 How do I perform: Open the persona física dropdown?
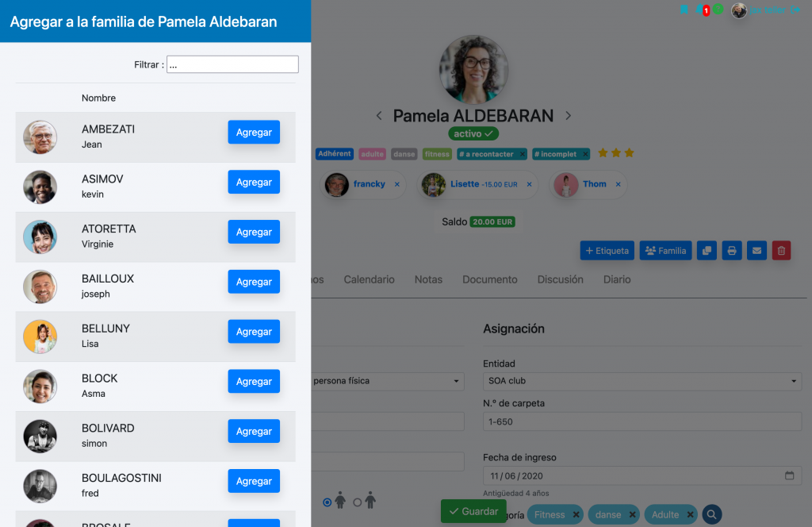pos(387,381)
